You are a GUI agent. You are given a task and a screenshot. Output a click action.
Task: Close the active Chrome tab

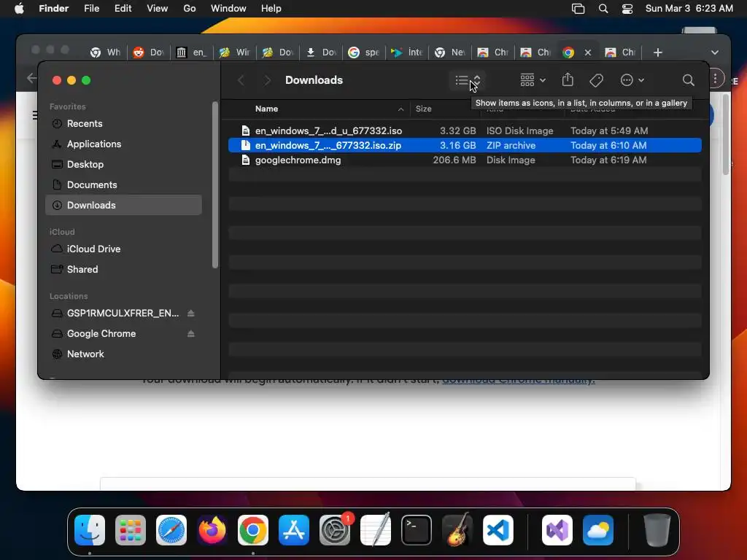pos(588,52)
